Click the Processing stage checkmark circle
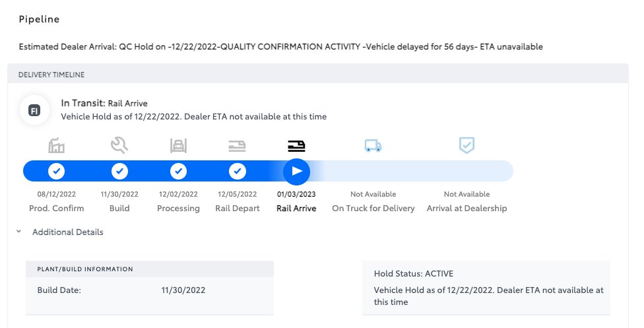644x328 pixels. [178, 171]
